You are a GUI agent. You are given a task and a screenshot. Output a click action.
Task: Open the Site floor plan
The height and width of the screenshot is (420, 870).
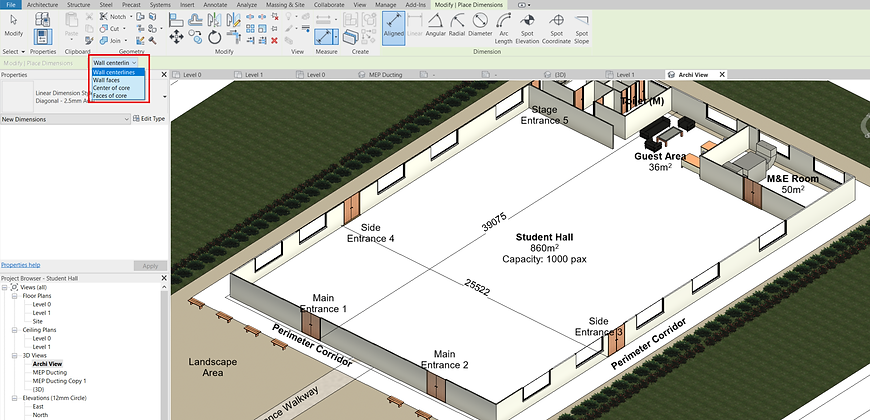pyautogui.click(x=37, y=321)
